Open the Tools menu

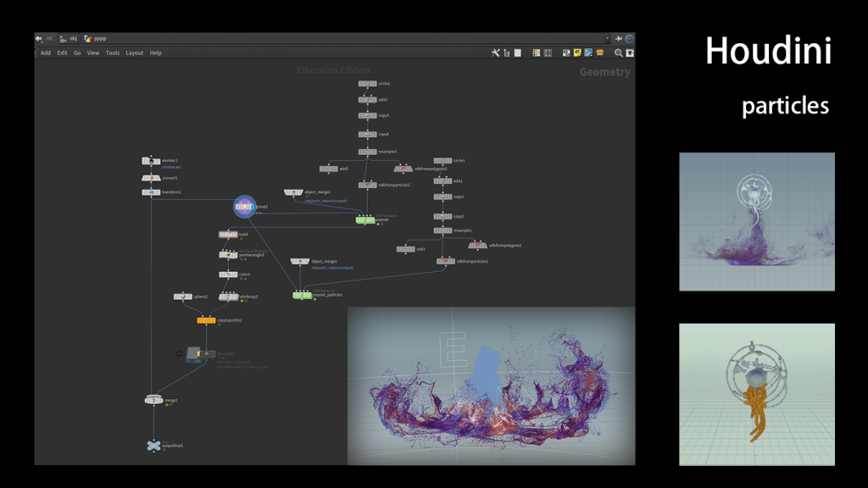[x=113, y=53]
